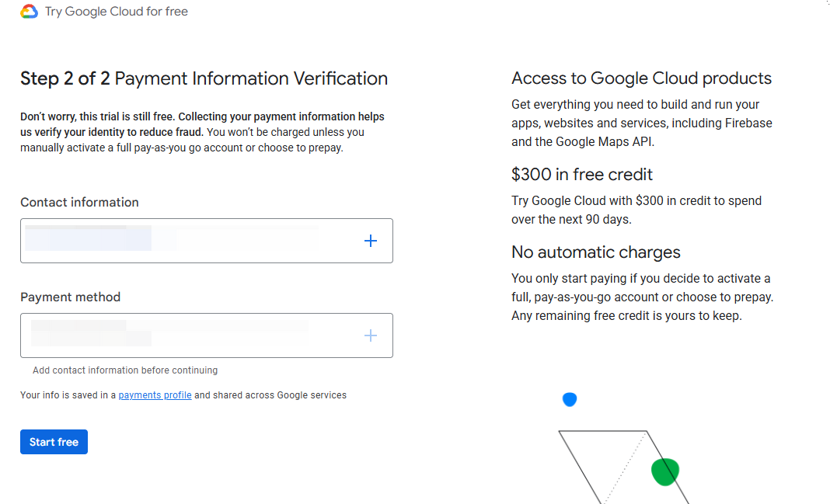Click the No automatic charges heading
The image size is (830, 504).
(595, 252)
